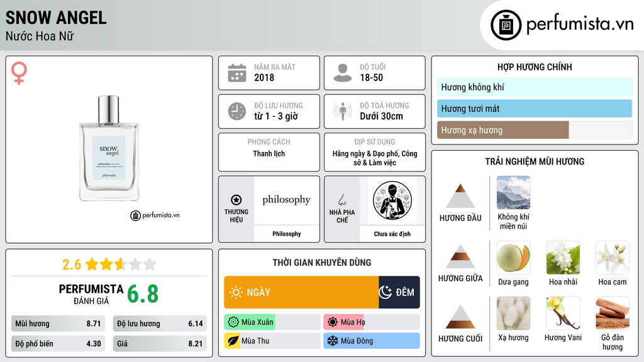Click the Philosophy brand name label
Screen dimensions: 644x362
(x=287, y=234)
